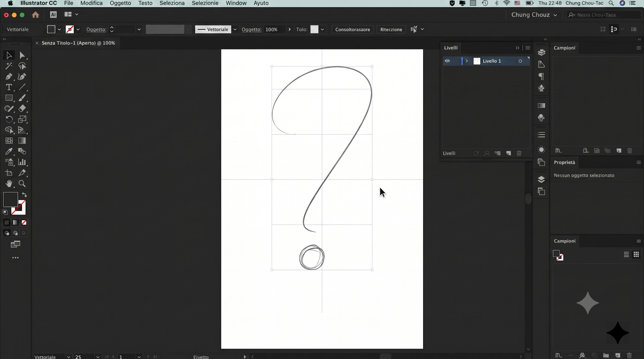The image size is (644, 359).
Task: Create new layer in Livelli panel
Action: tap(508, 153)
